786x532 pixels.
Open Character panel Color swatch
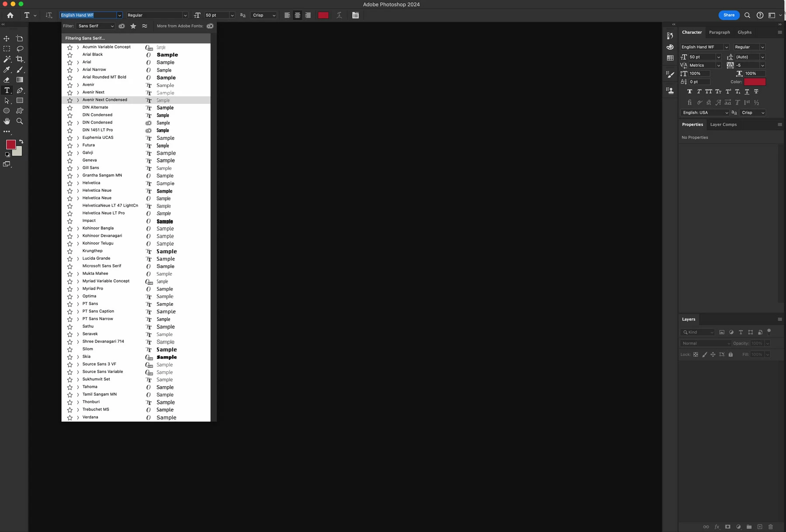(755, 82)
